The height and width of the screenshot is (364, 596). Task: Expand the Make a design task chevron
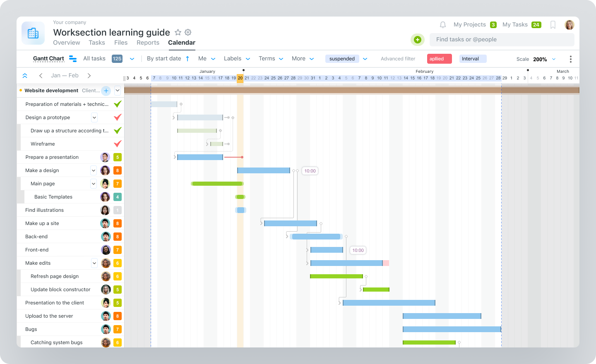[x=94, y=170]
